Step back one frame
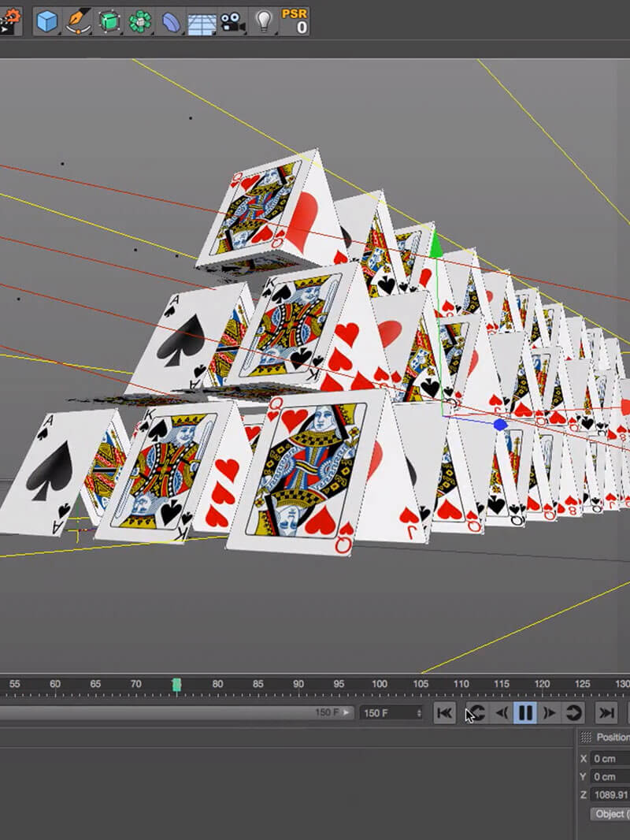Screen dimensions: 630x840 pos(502,713)
